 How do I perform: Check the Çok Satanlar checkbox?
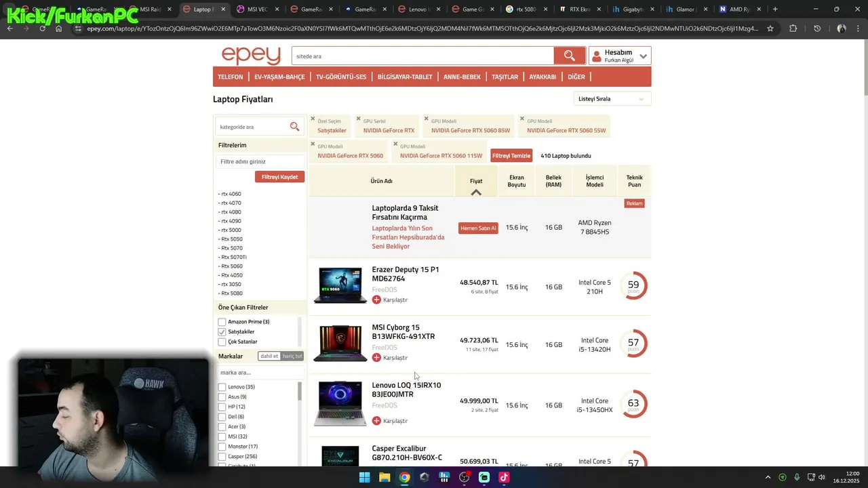pyautogui.click(x=222, y=342)
